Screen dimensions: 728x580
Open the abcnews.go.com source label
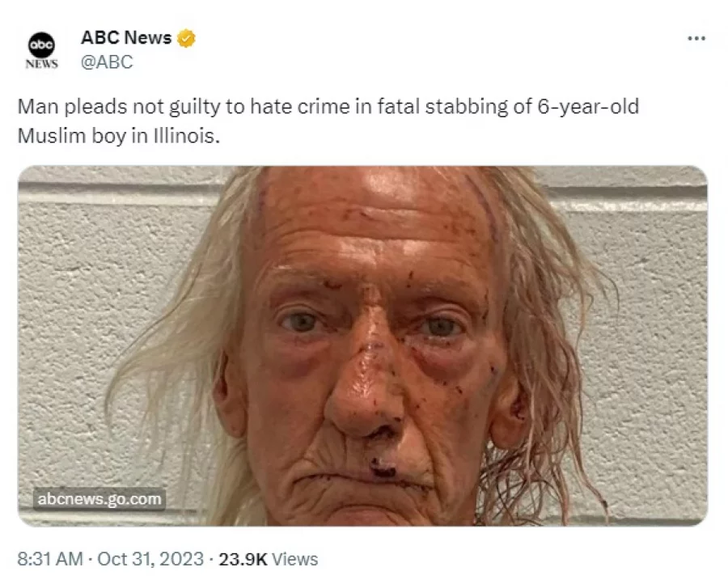click(99, 499)
